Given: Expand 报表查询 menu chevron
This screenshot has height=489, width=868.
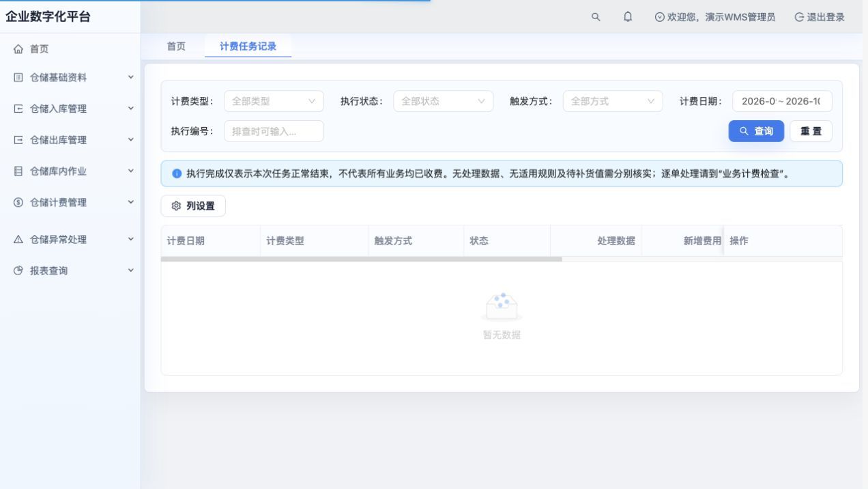Looking at the screenshot, I should [x=131, y=270].
